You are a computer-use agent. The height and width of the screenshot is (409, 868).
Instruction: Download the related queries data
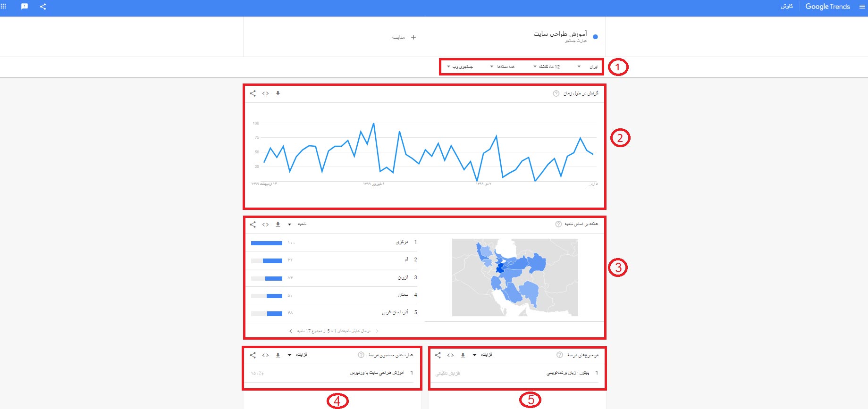(x=278, y=355)
